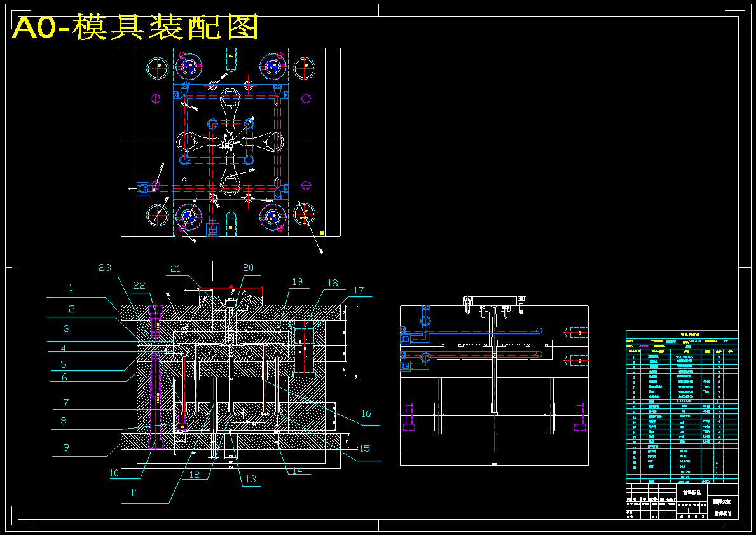Select part label 1
The image size is (756, 535).
71,288
